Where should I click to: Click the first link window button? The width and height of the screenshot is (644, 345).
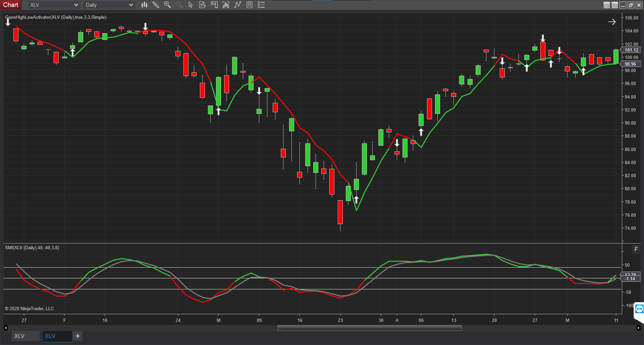(607, 5)
